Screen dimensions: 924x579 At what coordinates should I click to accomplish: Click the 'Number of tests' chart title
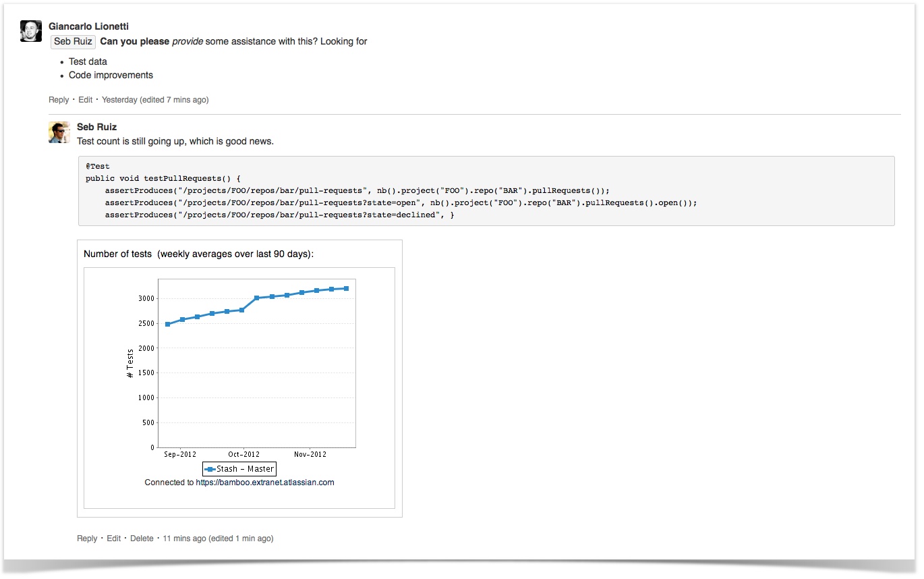199,254
